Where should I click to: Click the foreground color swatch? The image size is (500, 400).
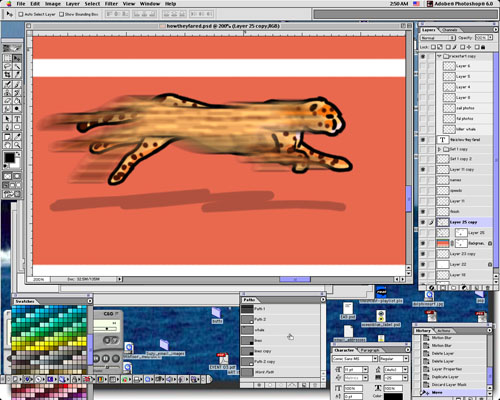[9, 158]
